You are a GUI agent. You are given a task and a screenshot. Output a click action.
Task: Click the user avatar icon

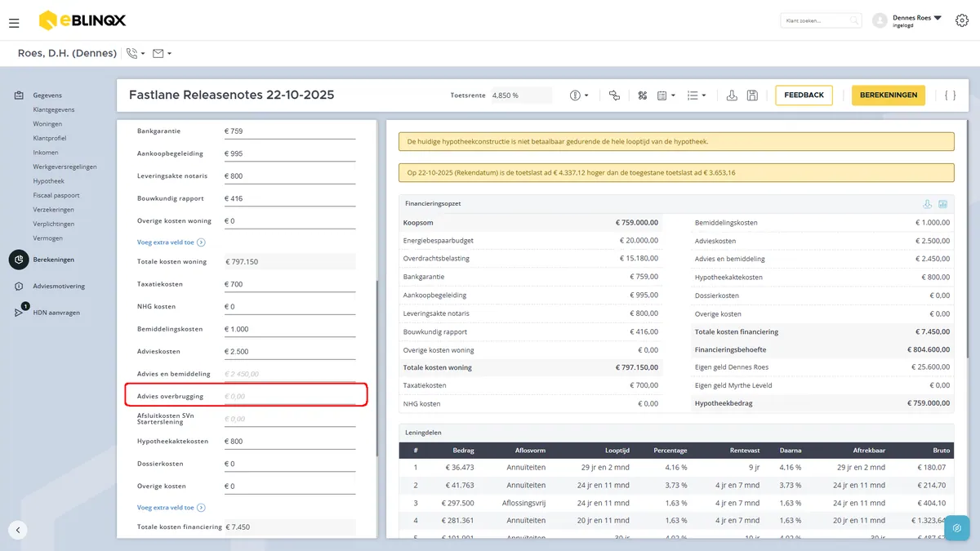pos(880,20)
